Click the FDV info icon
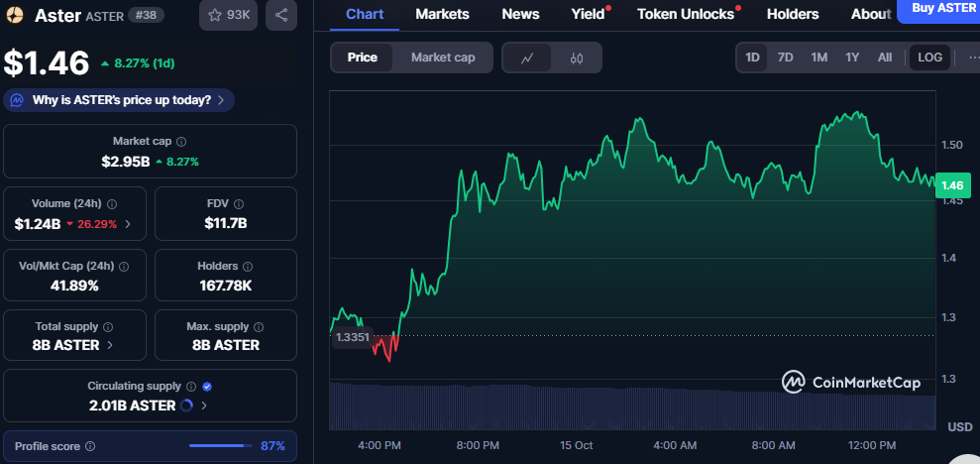 pyautogui.click(x=237, y=204)
